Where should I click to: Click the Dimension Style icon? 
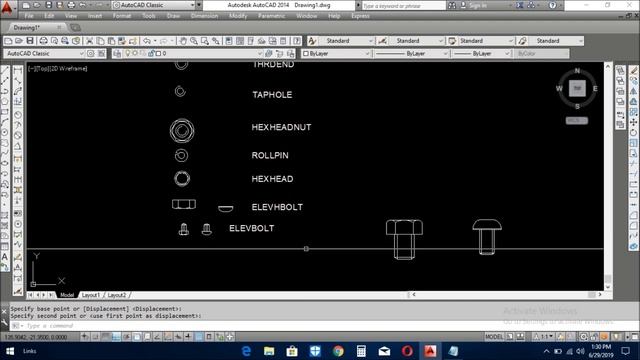[x=382, y=41]
